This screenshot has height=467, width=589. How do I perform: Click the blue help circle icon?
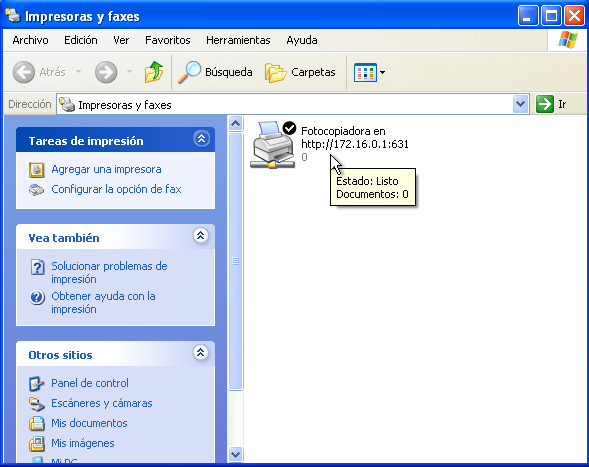(x=37, y=298)
